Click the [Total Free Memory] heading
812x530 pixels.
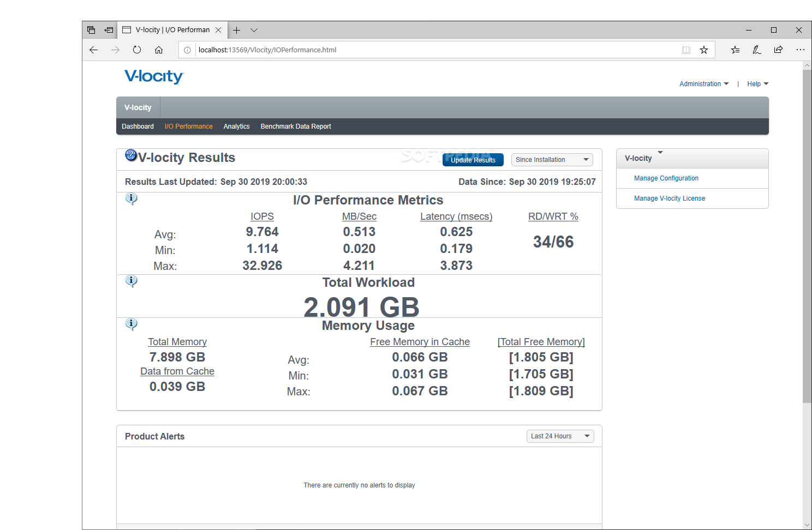(x=541, y=342)
